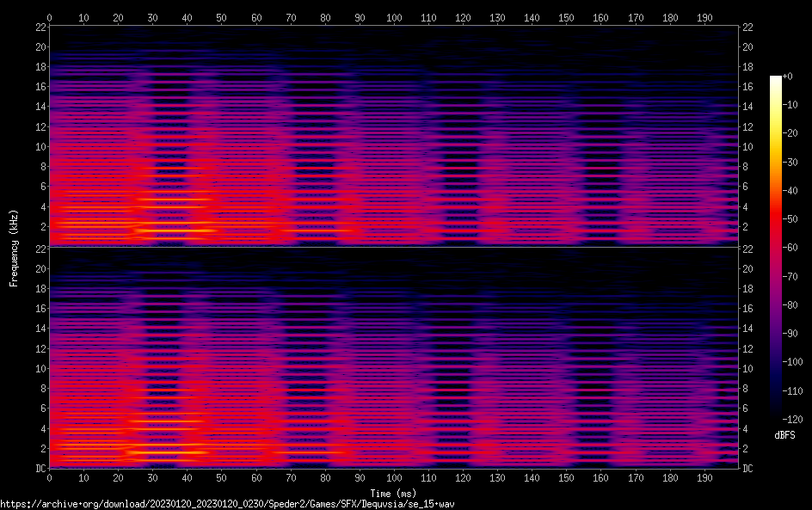Click the 10 kHz label on lower-right frequency axis
This screenshot has height=510, width=812.
(x=747, y=368)
